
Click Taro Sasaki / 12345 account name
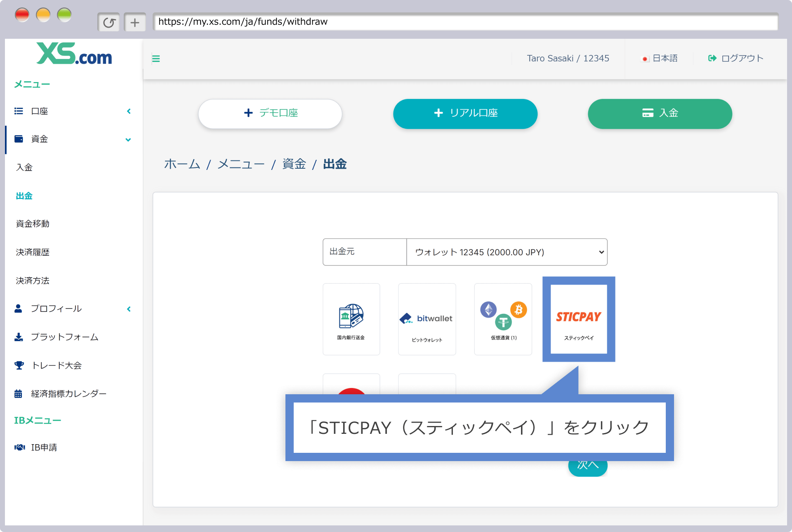568,59
